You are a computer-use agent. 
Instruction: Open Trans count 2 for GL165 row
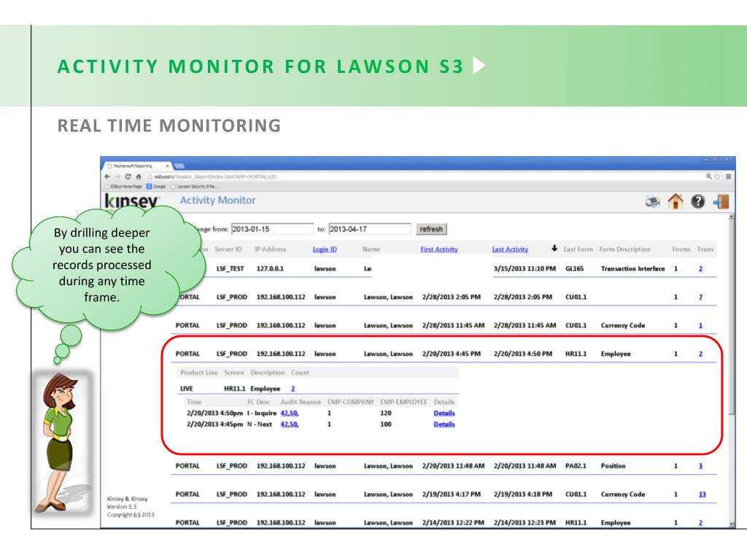pos(700,268)
